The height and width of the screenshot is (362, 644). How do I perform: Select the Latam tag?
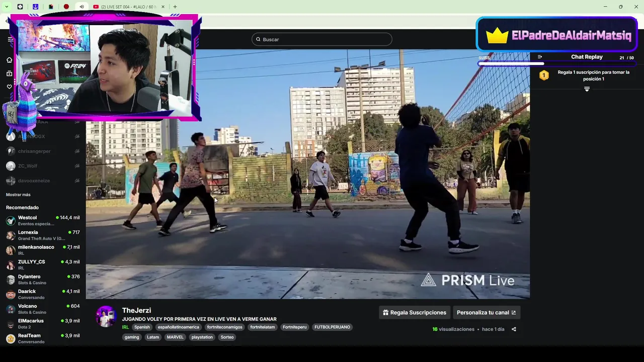[x=153, y=337]
